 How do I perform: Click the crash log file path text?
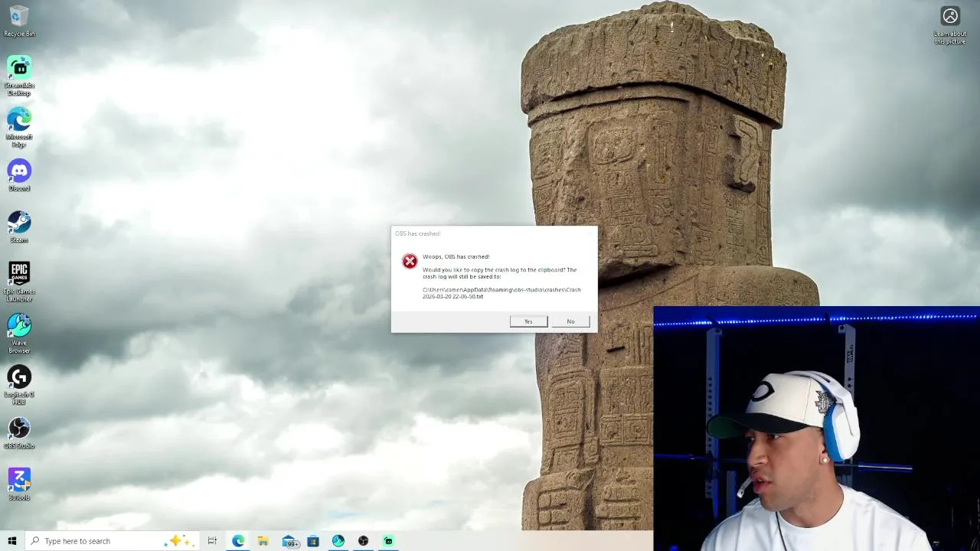coord(501,293)
